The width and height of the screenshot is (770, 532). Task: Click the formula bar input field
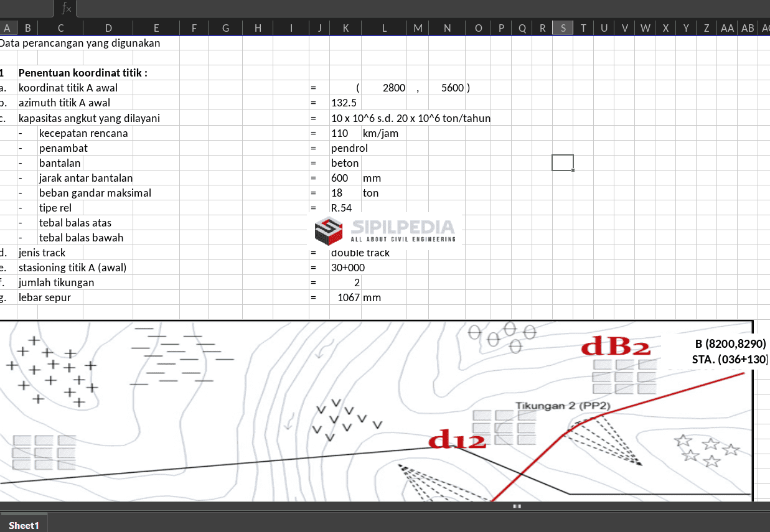tap(423, 8)
